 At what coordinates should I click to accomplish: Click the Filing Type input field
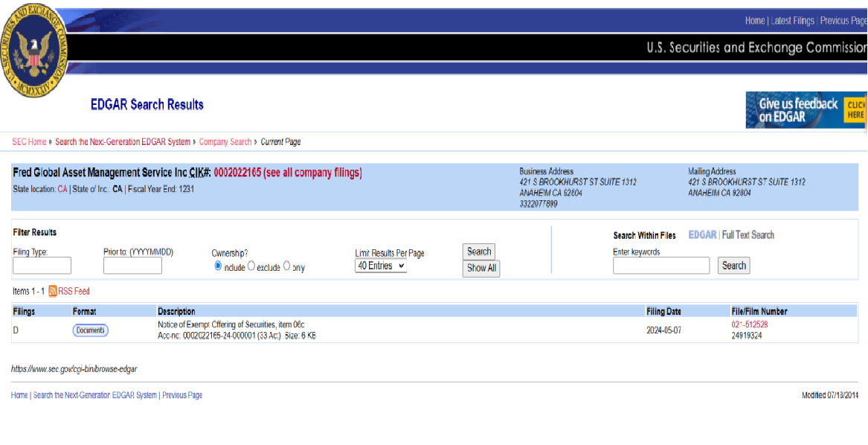[42, 266]
